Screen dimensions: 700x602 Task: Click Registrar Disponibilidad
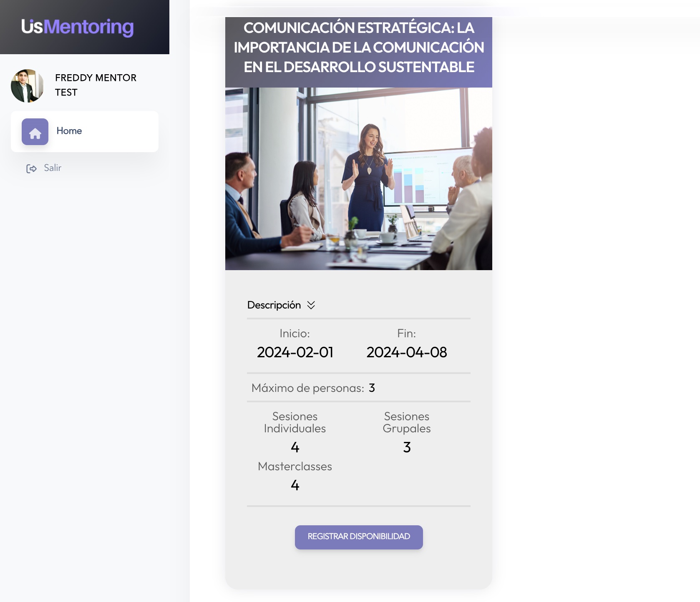(x=358, y=537)
